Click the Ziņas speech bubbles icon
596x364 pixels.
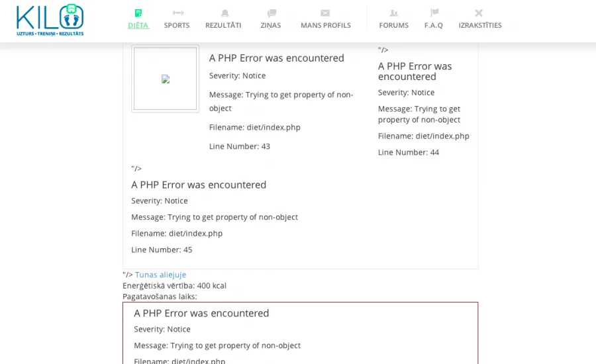point(272,13)
